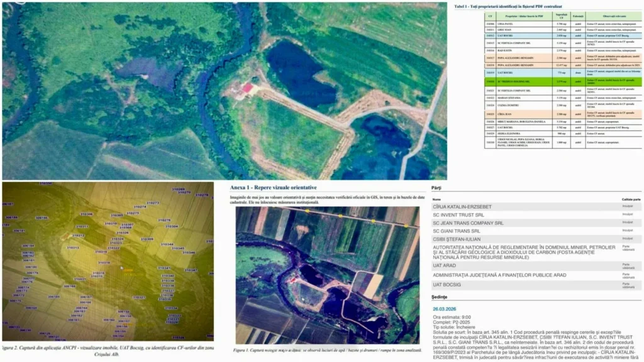Click the 'Tip solutie: Încheiere' line

pos(454,327)
